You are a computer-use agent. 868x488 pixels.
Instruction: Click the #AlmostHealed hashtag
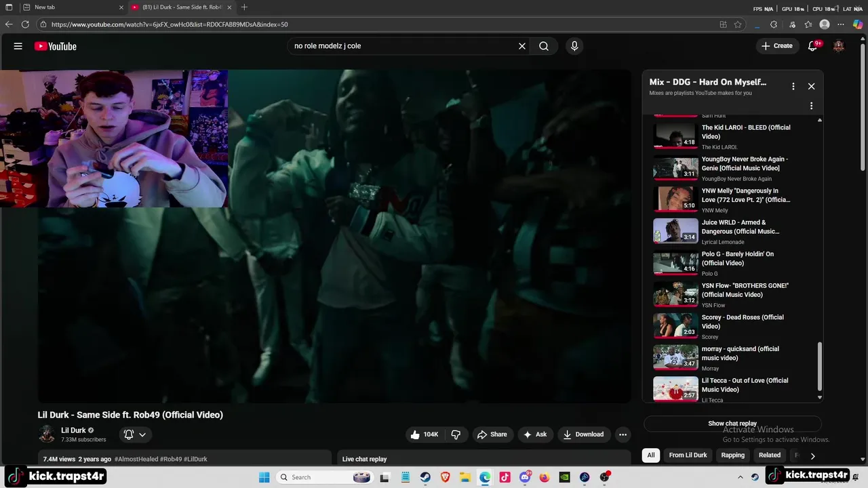[136, 460]
